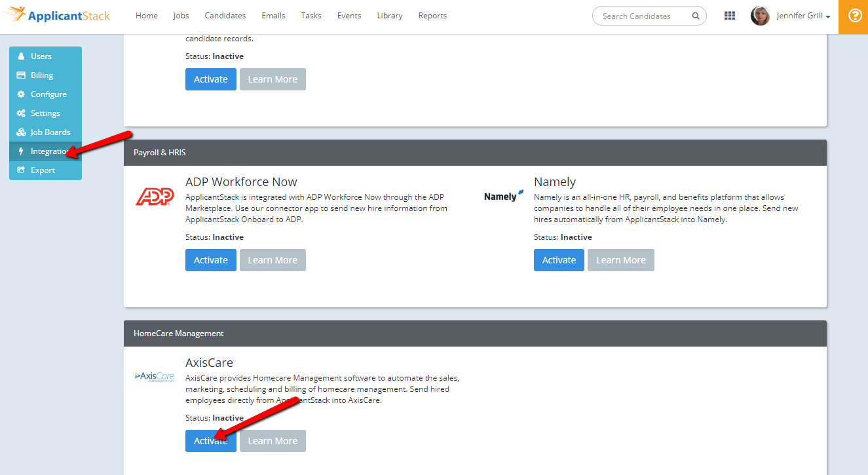Open the Reports menu
The image size is (868, 475).
click(x=432, y=16)
